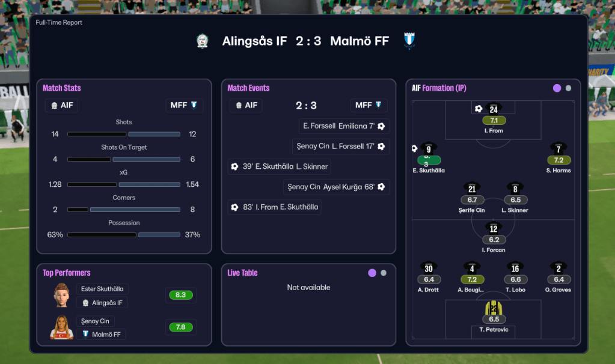Select grey page dot in Live Table
Screen dimensions: 615x364
(384, 273)
